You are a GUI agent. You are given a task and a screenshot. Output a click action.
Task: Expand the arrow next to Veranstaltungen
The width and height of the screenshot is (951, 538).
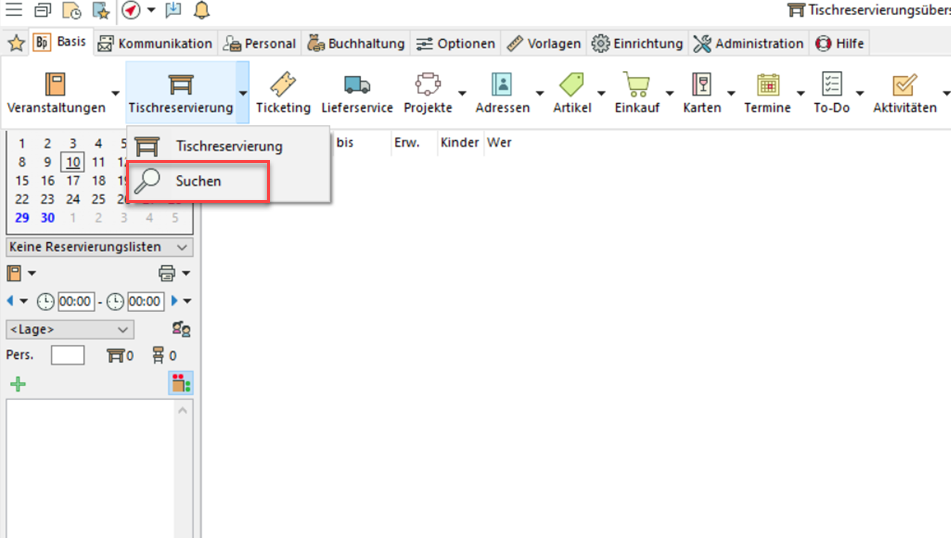click(115, 93)
